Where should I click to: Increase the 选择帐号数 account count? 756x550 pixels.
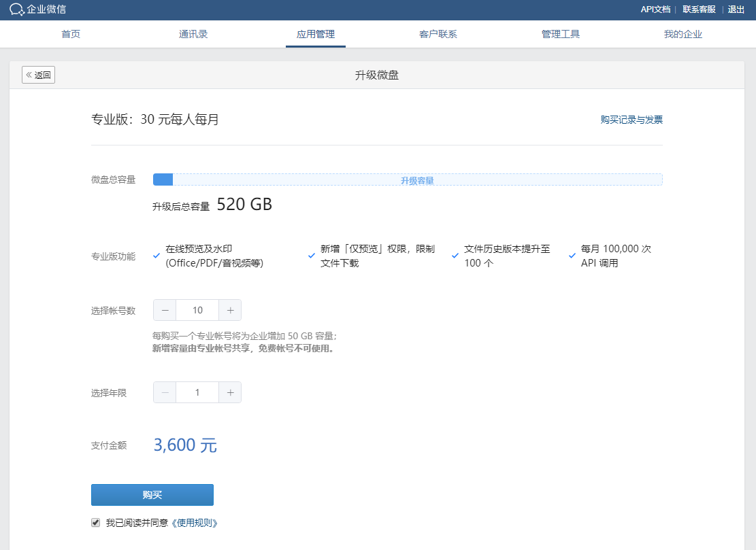click(230, 310)
